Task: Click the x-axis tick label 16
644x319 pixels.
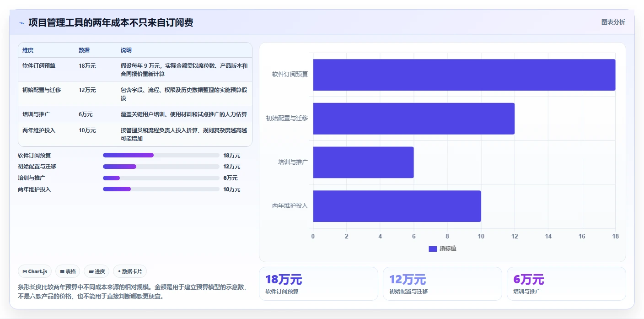Action: pyautogui.click(x=582, y=237)
